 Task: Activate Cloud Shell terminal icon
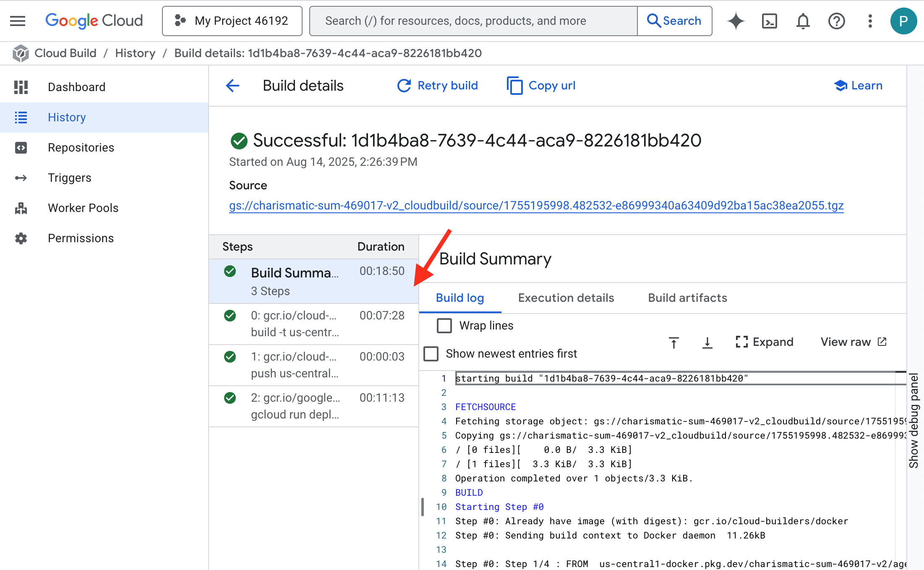pyautogui.click(x=769, y=21)
